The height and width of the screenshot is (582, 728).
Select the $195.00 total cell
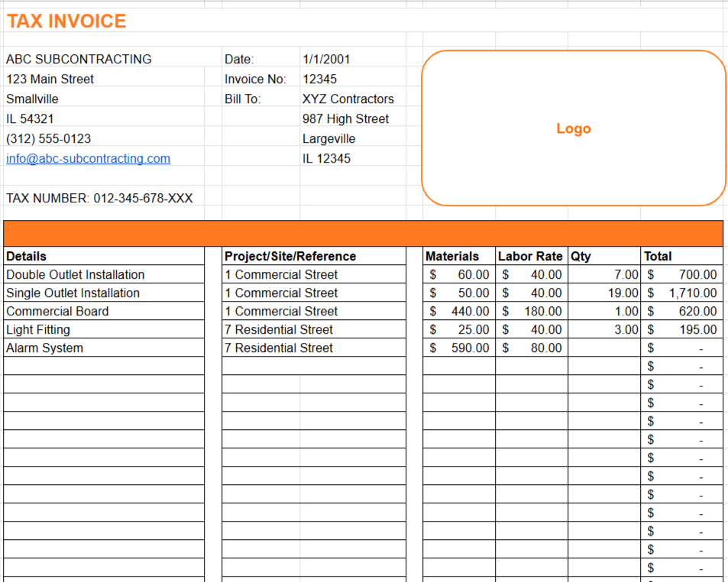[x=682, y=329]
